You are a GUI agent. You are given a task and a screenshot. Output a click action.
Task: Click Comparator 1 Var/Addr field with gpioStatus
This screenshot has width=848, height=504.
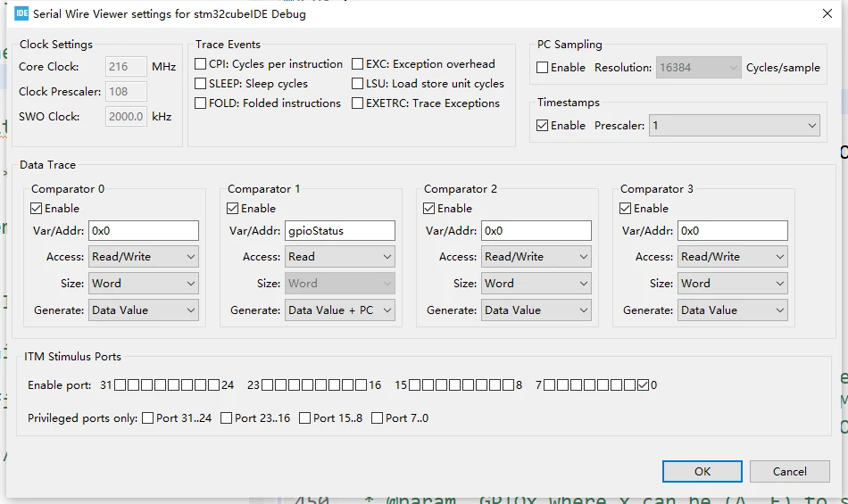pos(339,231)
